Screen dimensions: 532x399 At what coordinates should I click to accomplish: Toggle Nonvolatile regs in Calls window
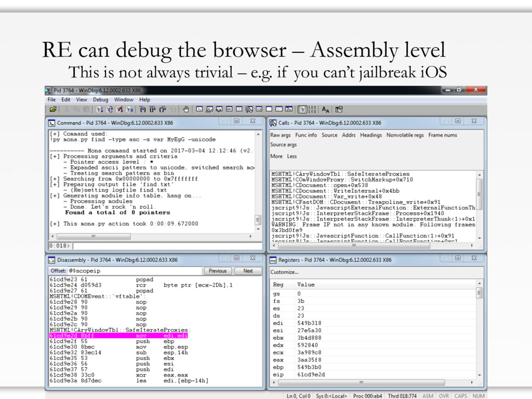click(405, 135)
